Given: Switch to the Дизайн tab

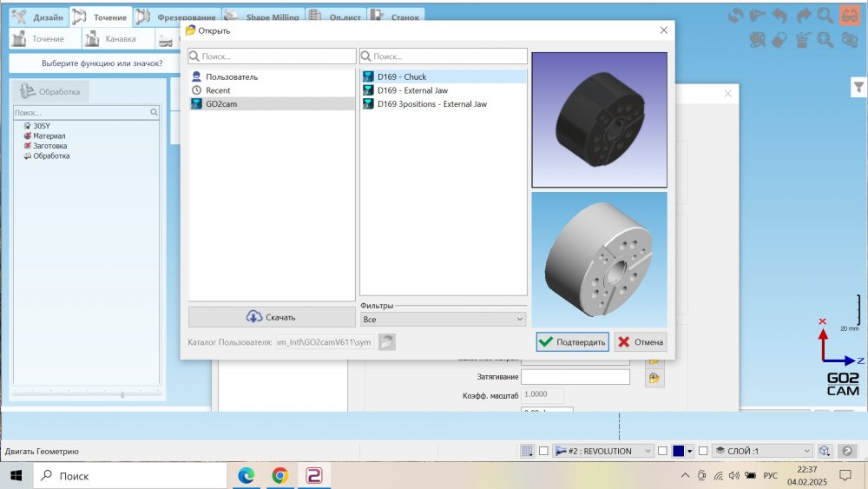Looking at the screenshot, I should click(x=38, y=17).
